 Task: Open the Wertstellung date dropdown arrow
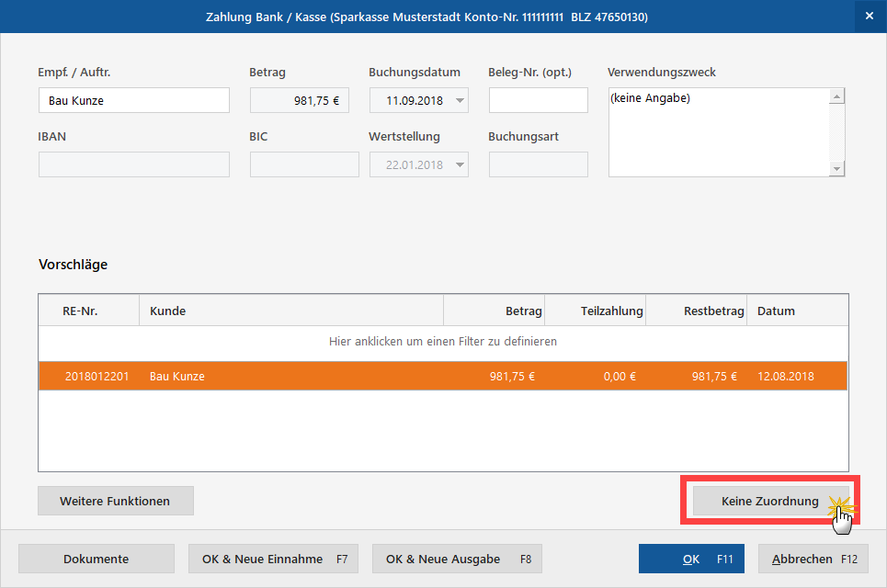tap(460, 164)
